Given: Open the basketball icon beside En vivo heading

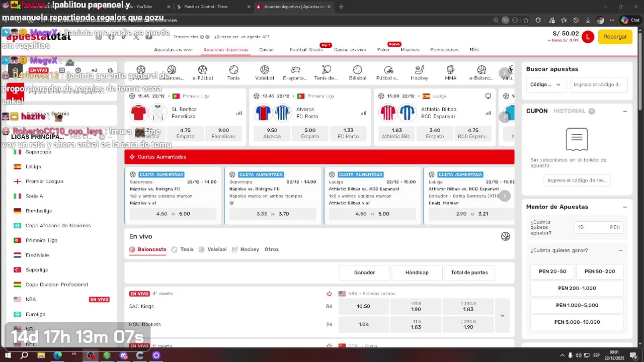Looking at the screenshot, I should [505, 236].
